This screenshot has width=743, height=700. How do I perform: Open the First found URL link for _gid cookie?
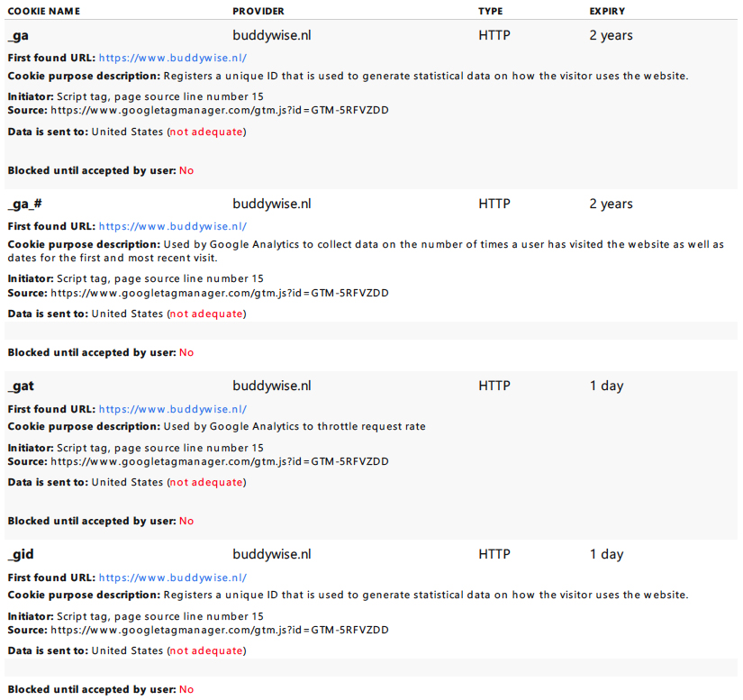click(x=173, y=577)
